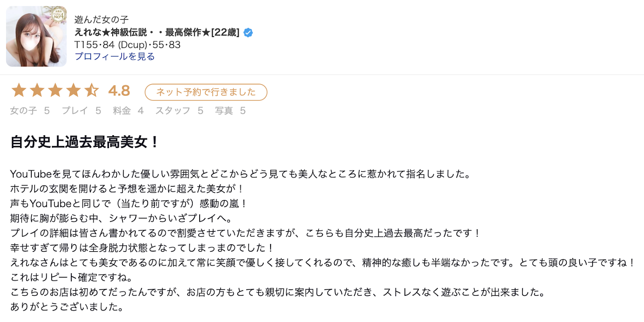Viewport: 644px width, 322px height.
Task: Click the 写真 5 rating item
Action: 230,111
